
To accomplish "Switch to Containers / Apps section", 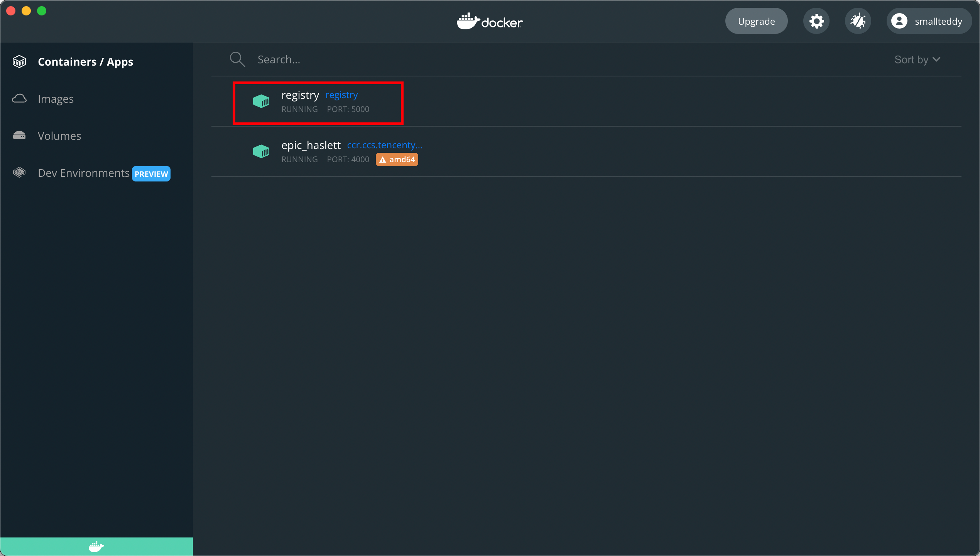I will 86,61.
